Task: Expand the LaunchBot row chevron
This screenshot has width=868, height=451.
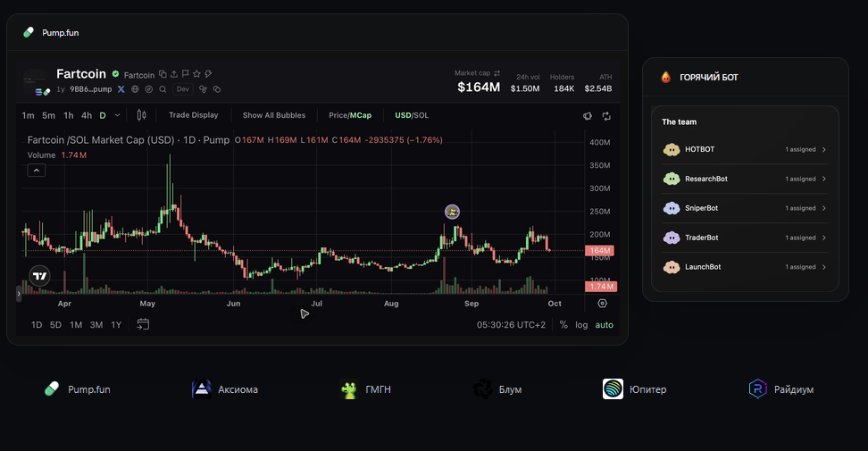Action: pyautogui.click(x=824, y=267)
